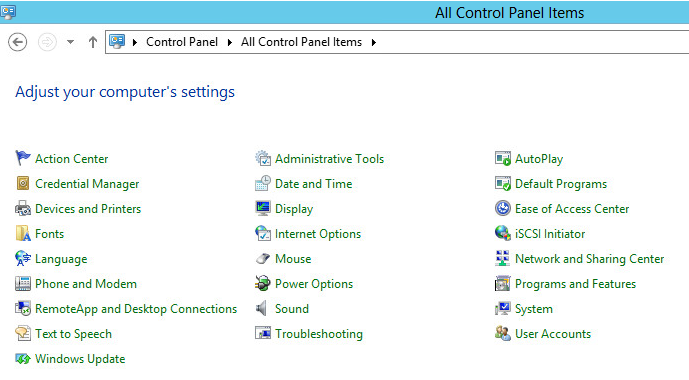
Task: Open the Ease of Access Center link
Action: 572,209
